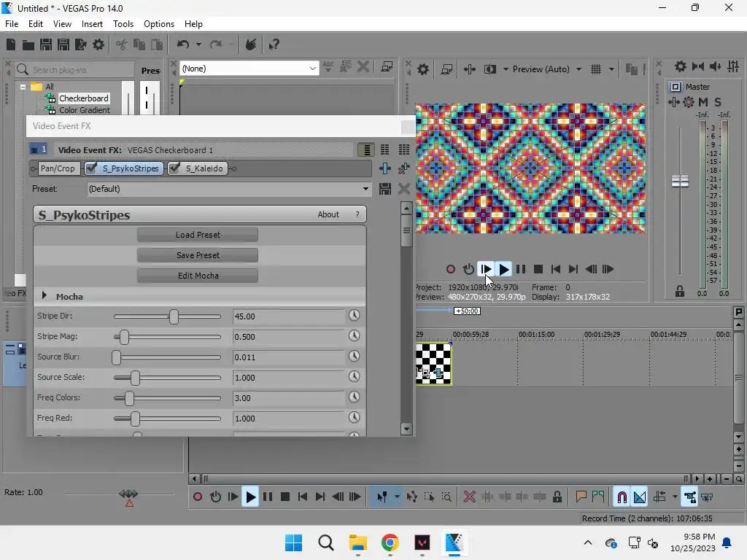Click the Delete red X in timeline toolbar

(469, 497)
